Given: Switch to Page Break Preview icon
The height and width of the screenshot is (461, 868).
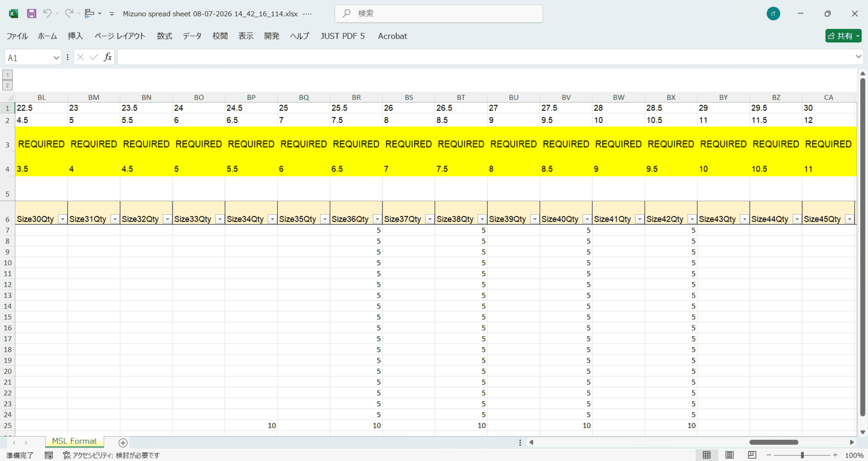Looking at the screenshot, I should point(752,455).
